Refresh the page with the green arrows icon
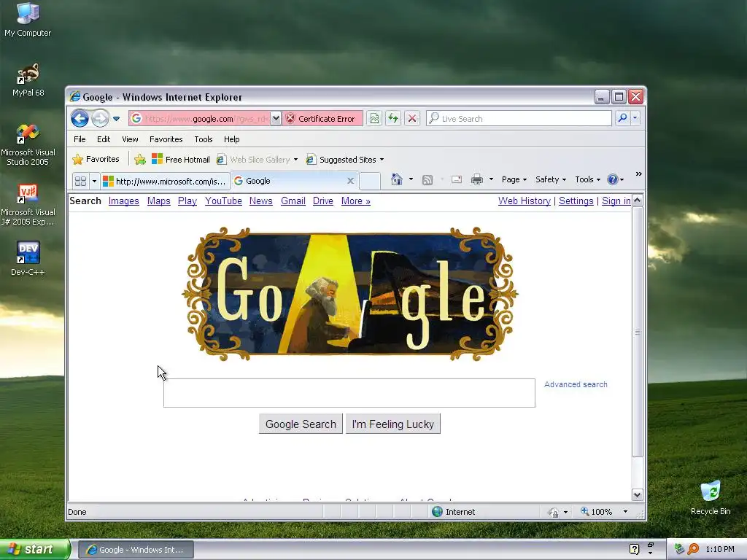Screen dimensions: 747x560 (393, 119)
